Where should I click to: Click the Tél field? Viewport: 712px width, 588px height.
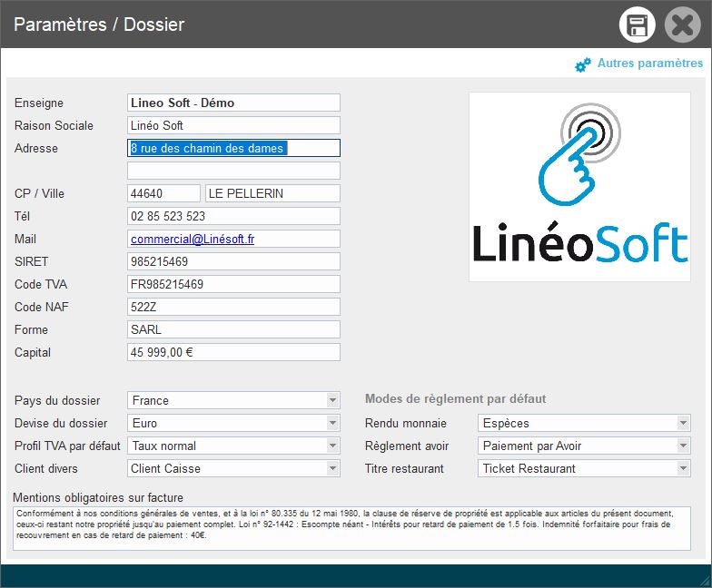tap(233, 216)
